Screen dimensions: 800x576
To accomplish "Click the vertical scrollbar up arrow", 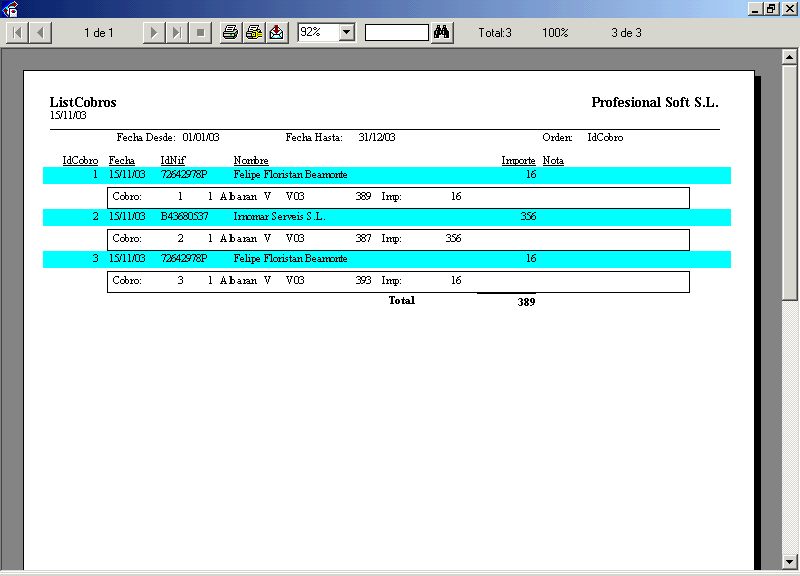I will click(790, 58).
